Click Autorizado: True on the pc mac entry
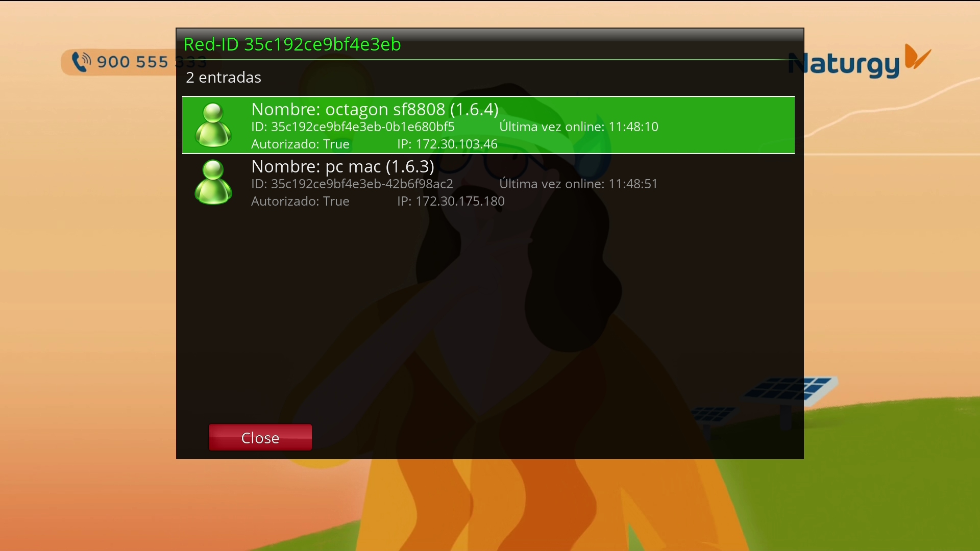980x551 pixels. click(300, 201)
